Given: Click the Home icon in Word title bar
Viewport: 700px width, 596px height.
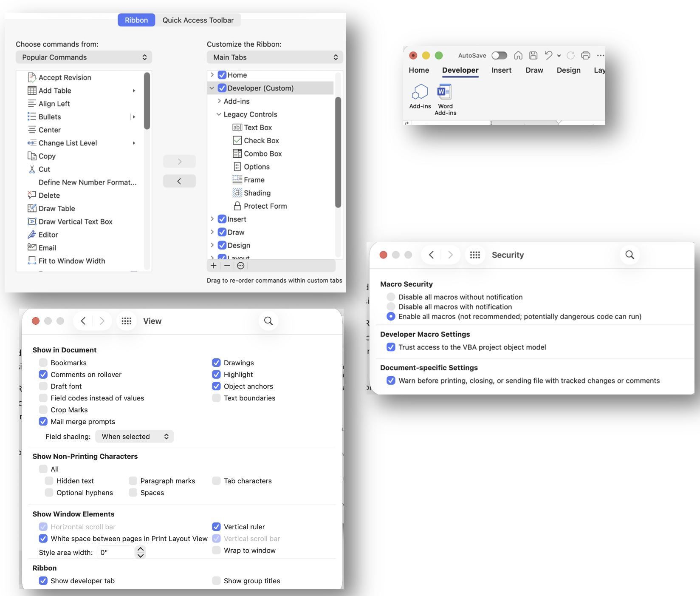Looking at the screenshot, I should [x=518, y=55].
